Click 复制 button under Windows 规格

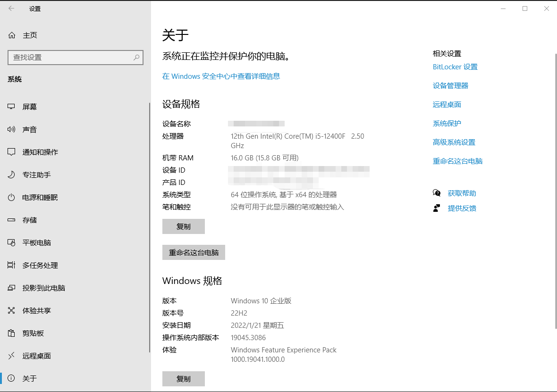tap(183, 379)
